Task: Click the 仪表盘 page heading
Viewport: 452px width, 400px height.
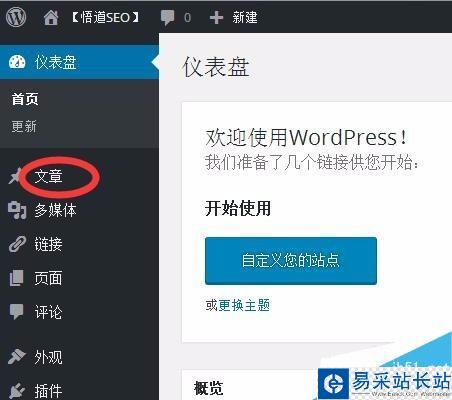Action: [x=216, y=67]
